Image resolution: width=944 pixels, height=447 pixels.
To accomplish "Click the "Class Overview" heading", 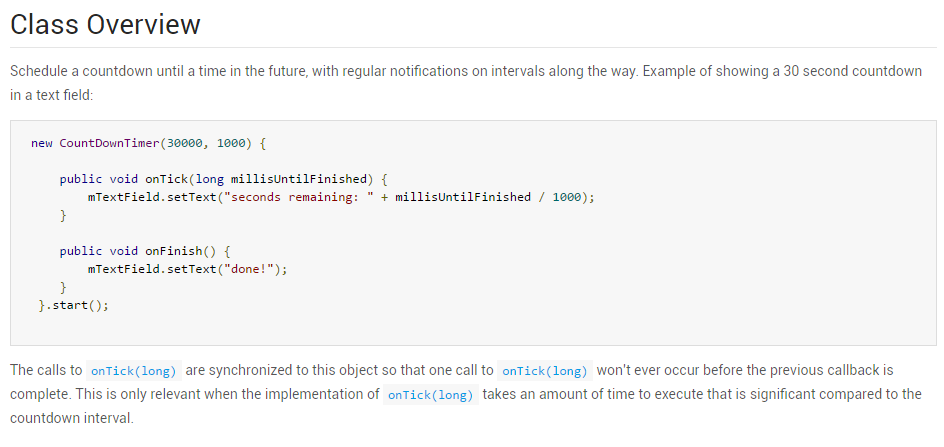I will click(105, 24).
